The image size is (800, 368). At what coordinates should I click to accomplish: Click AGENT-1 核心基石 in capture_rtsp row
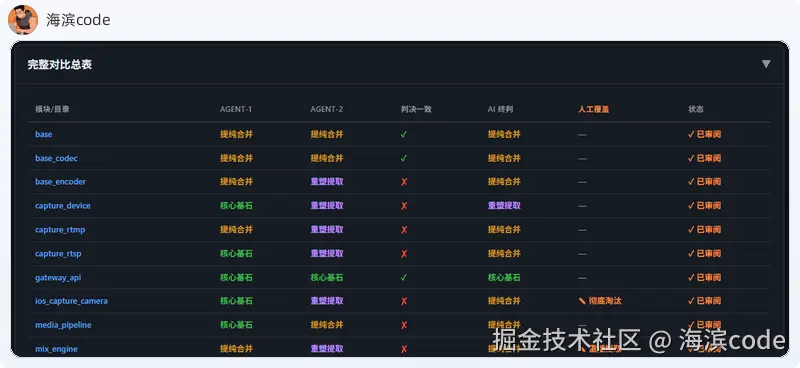236,254
